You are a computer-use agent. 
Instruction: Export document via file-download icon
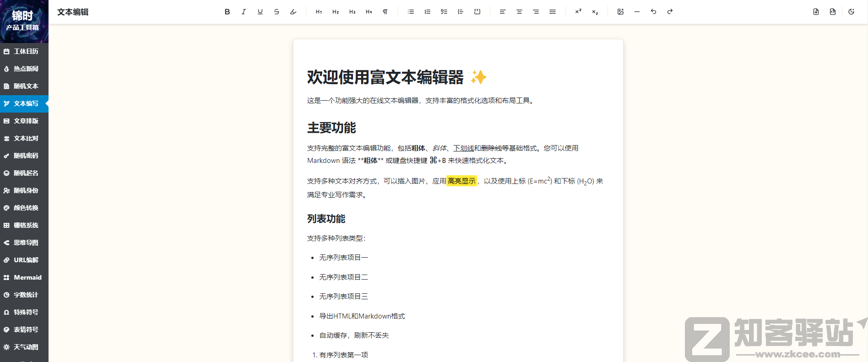(816, 12)
